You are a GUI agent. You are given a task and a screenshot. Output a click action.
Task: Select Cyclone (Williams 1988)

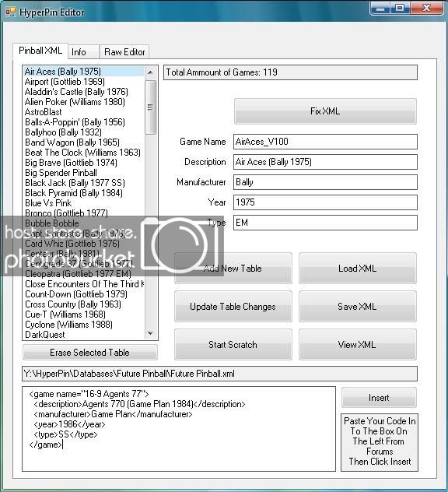click(x=84, y=325)
